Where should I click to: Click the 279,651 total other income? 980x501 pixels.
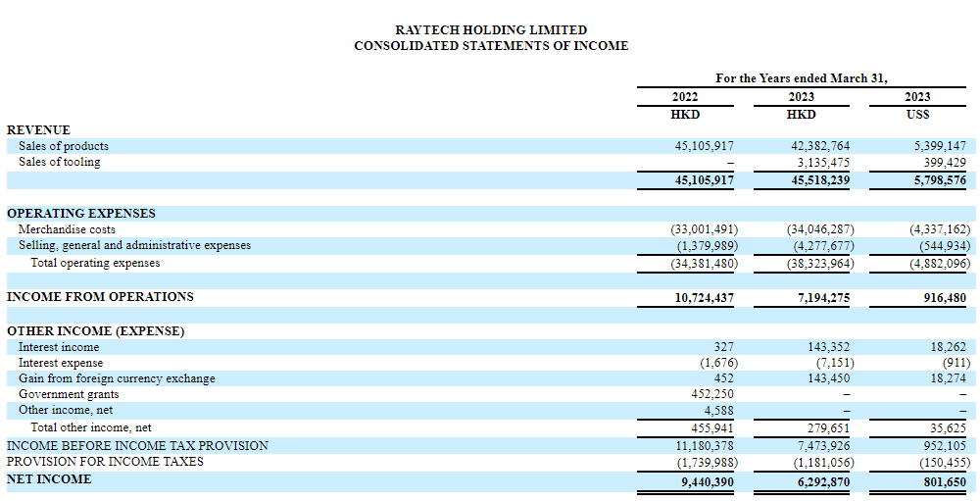point(827,428)
